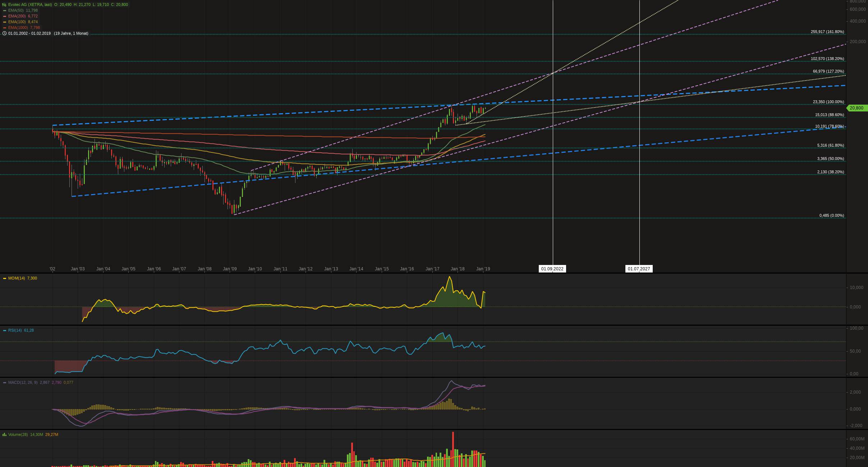Screen dimensions: 868x467
Task: Click the EMA(100) yellow line marker
Action: (4, 22)
